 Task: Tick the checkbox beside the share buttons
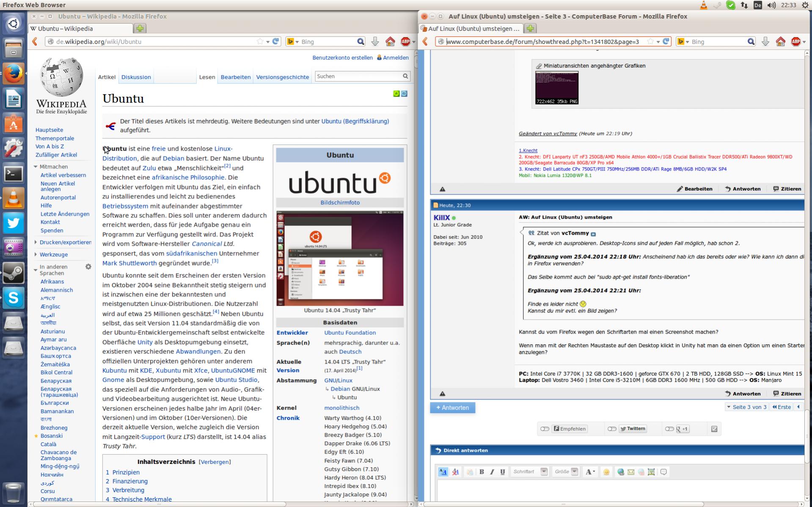[x=714, y=429]
